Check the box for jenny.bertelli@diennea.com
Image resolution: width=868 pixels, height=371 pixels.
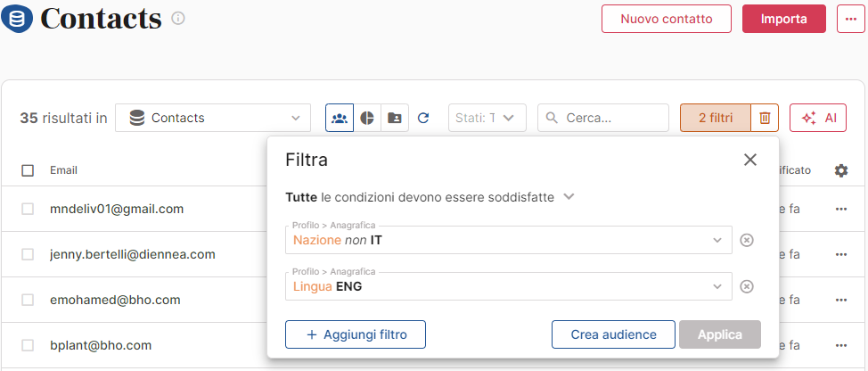click(28, 254)
